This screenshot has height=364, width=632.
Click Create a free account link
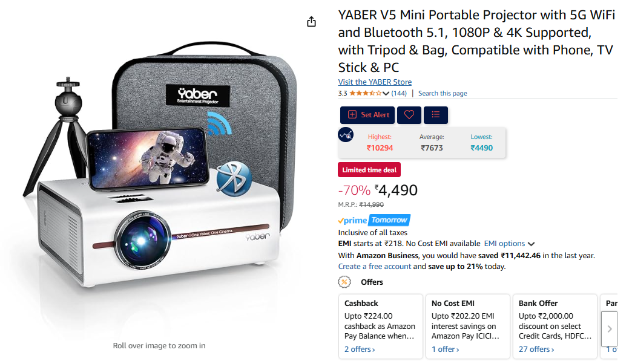375,266
